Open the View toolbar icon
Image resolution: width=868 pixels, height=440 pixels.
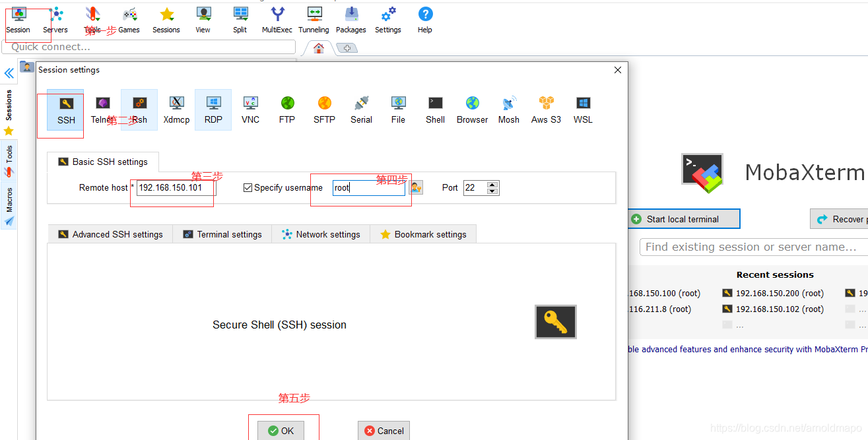[x=203, y=20]
